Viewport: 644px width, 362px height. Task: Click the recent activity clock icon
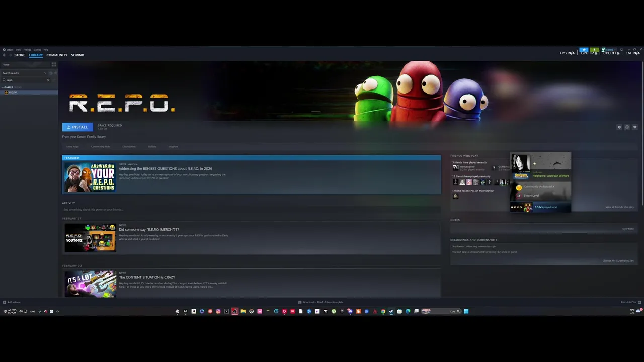(51, 73)
